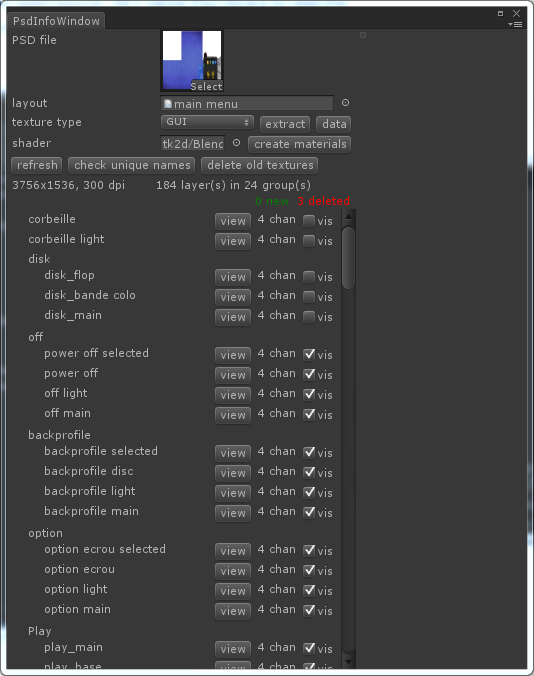Uncheck vis for power off layer

(x=309, y=375)
